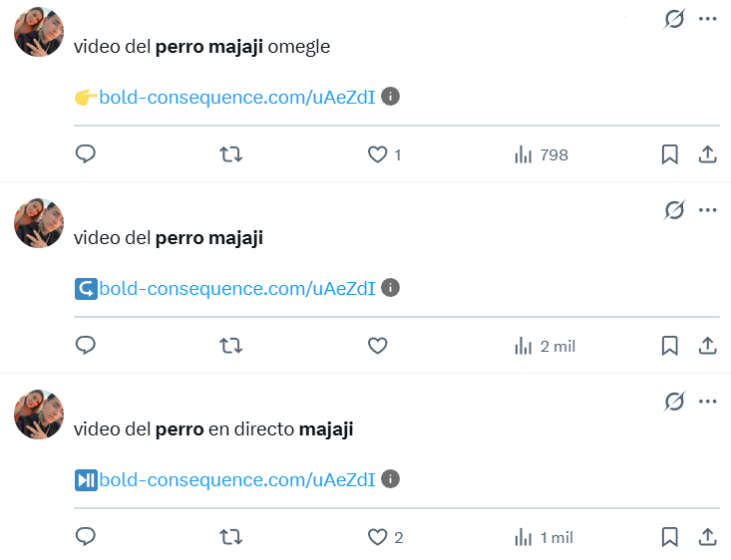This screenshot has width=731, height=560.
Task: Open more options menu on first post
Action: tap(708, 19)
